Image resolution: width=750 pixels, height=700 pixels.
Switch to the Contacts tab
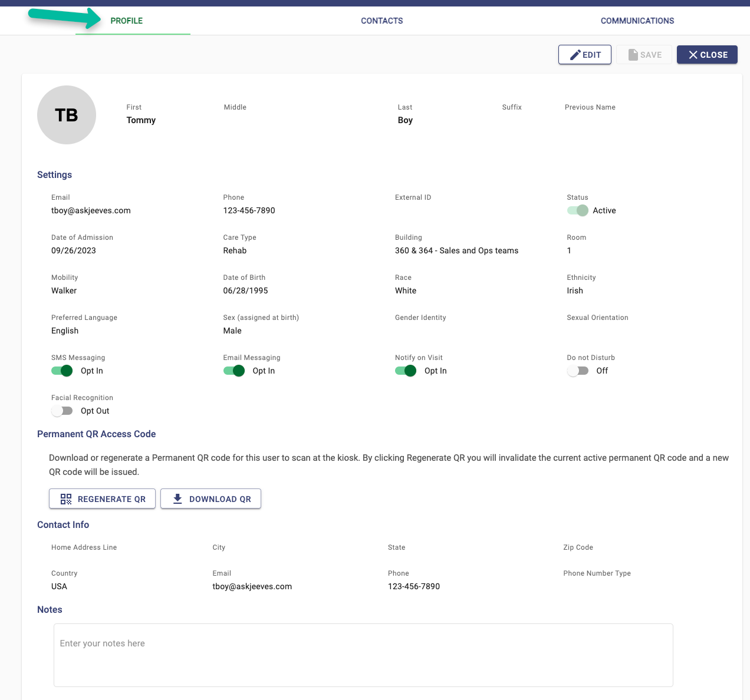point(381,21)
